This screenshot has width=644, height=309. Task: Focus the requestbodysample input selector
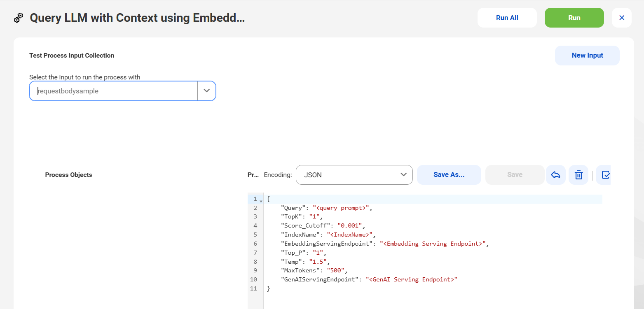pos(113,91)
